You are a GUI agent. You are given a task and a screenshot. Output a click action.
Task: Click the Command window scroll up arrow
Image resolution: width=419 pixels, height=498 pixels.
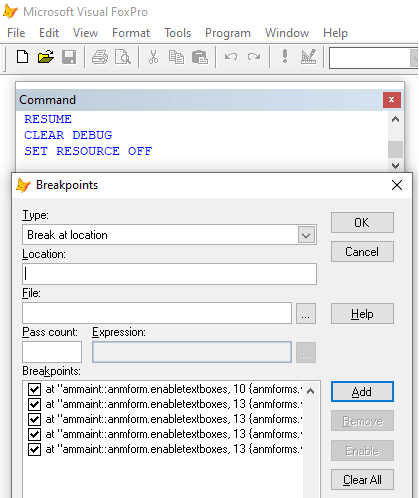(x=395, y=119)
